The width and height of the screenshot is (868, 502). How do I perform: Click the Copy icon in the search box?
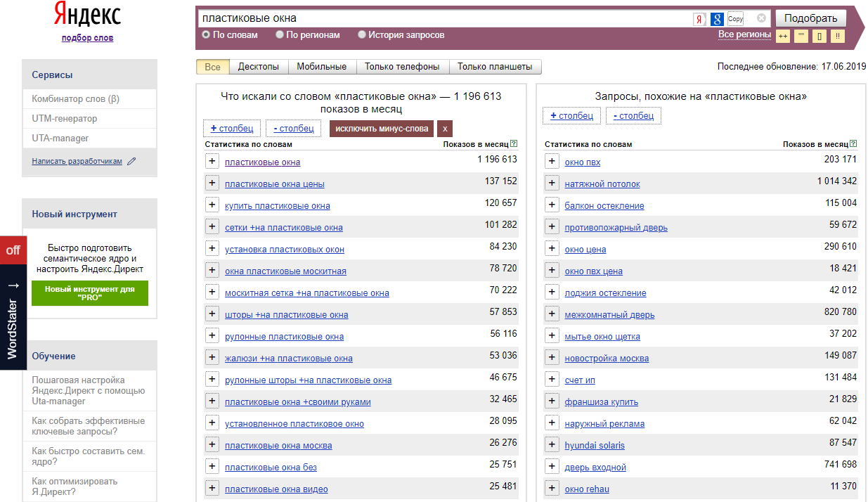[x=735, y=19]
